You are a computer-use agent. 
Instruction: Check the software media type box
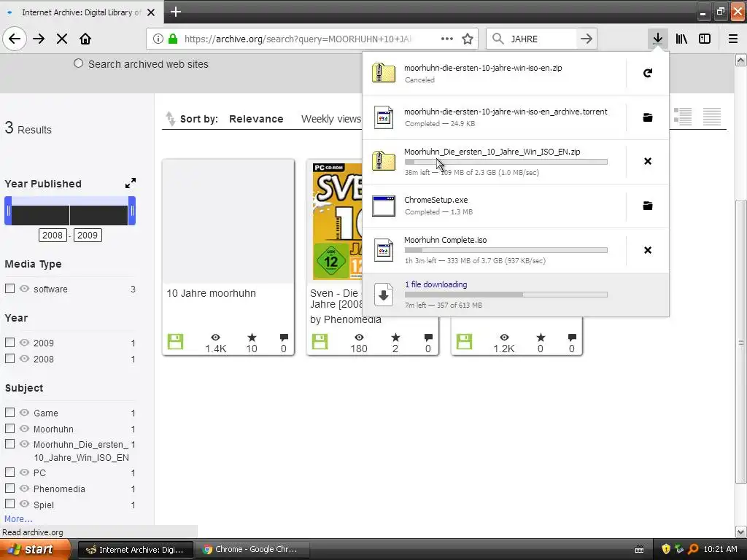pos(9,289)
